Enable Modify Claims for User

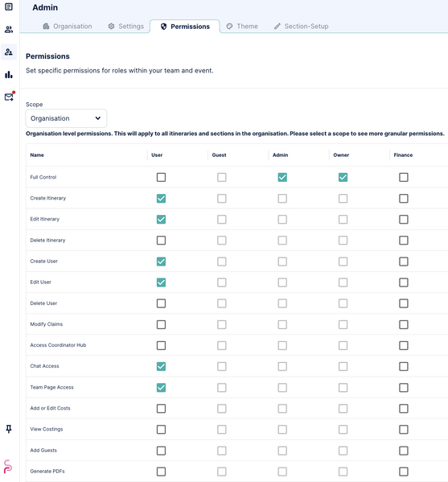coord(161,324)
